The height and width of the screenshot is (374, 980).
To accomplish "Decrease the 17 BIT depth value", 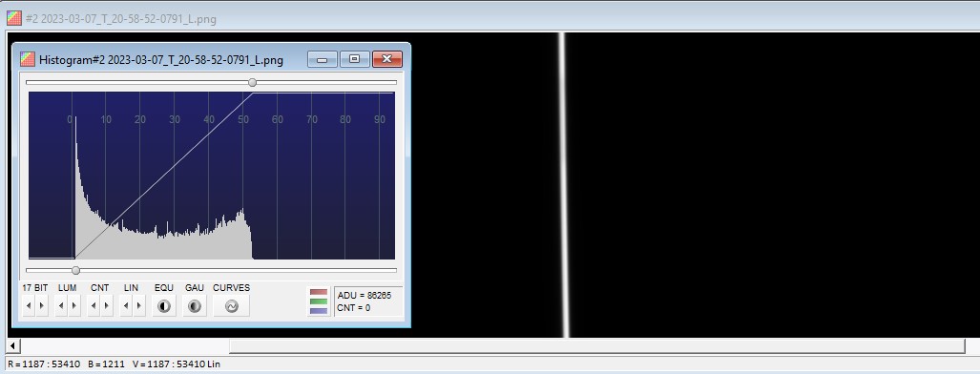I will 29,306.
